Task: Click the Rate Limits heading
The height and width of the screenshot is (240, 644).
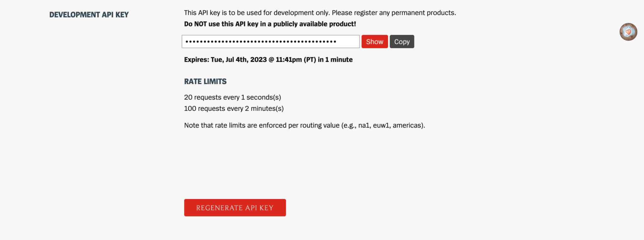Action: [x=205, y=82]
